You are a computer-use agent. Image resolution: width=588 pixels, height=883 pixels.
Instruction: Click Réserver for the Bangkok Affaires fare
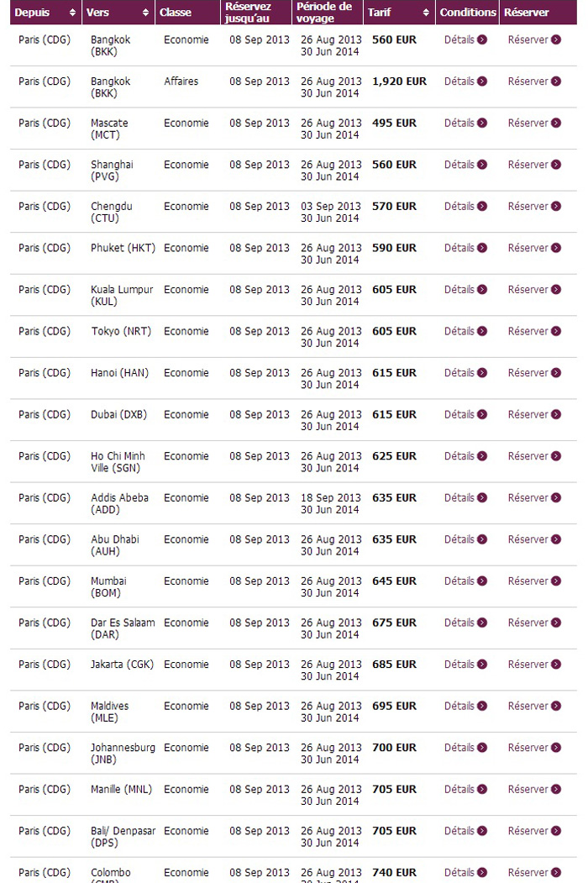pyautogui.click(x=533, y=81)
